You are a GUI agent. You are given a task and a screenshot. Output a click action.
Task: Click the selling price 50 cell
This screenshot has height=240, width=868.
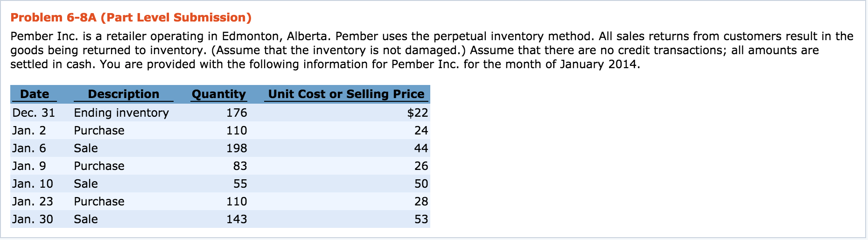point(421,184)
